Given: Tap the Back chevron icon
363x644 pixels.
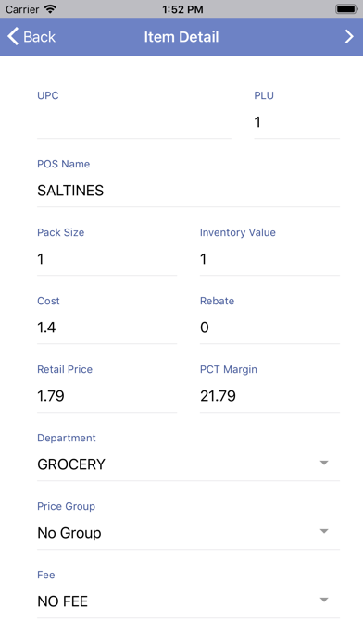Looking at the screenshot, I should [x=13, y=37].
